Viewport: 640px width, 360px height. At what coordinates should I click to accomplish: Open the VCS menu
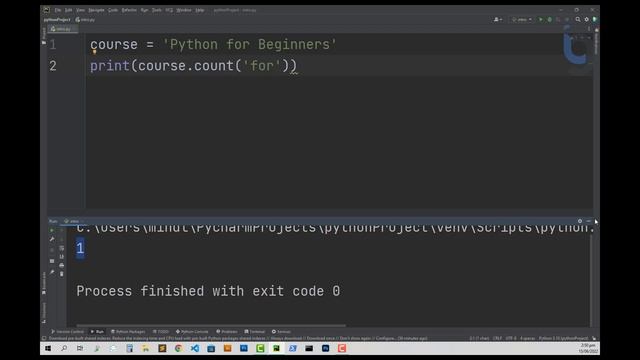[x=169, y=10]
